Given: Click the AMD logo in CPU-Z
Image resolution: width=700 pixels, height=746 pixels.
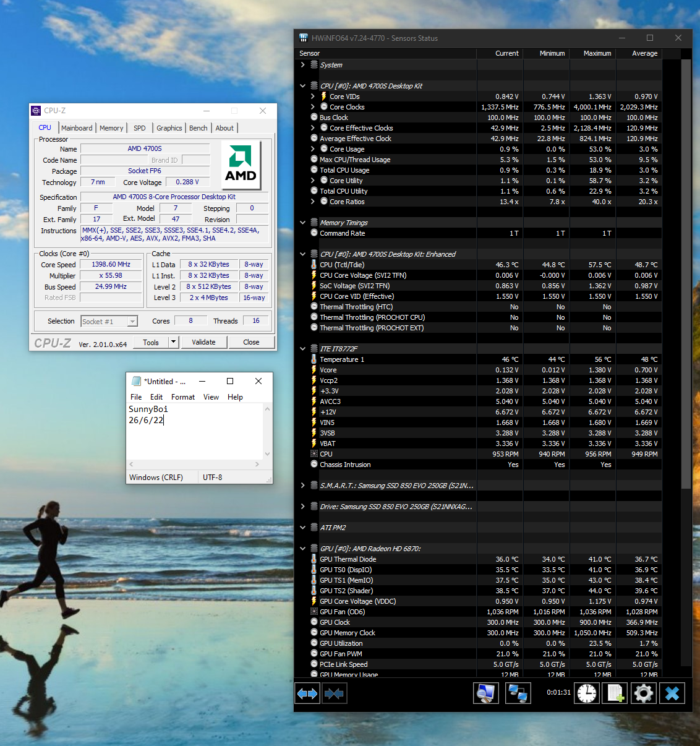Looking at the screenshot, I should click(x=241, y=165).
